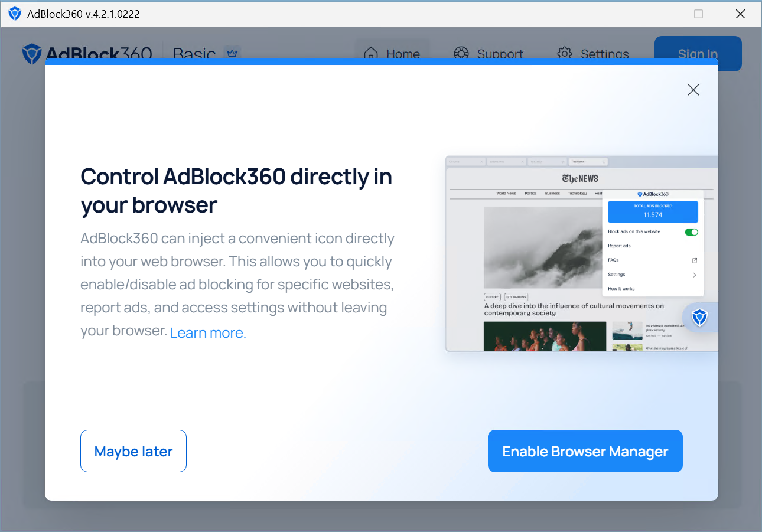Image resolution: width=762 pixels, height=532 pixels.
Task: Click 'Total Ads Blocked' counter in preview
Action: click(653, 211)
